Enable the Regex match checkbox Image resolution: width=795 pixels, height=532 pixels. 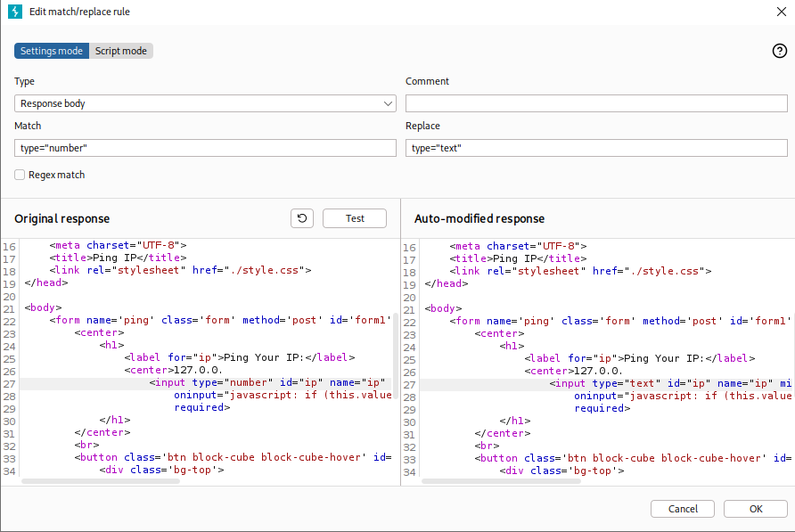(x=20, y=176)
